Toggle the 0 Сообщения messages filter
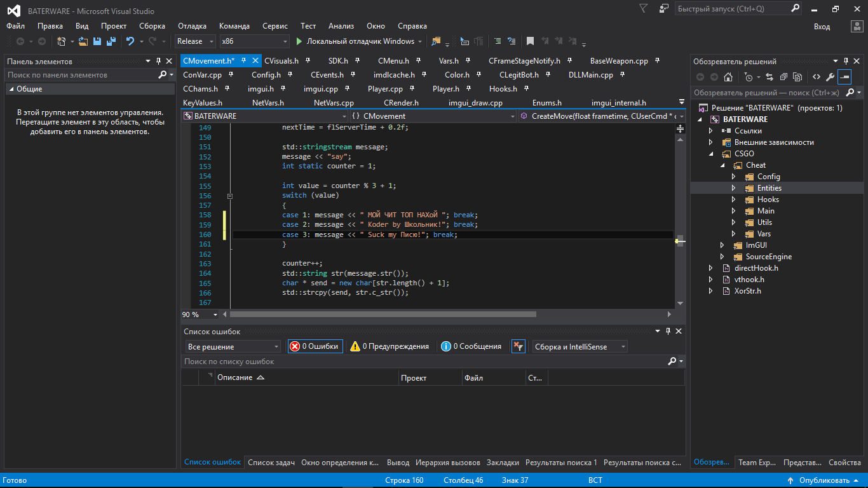 pos(471,346)
